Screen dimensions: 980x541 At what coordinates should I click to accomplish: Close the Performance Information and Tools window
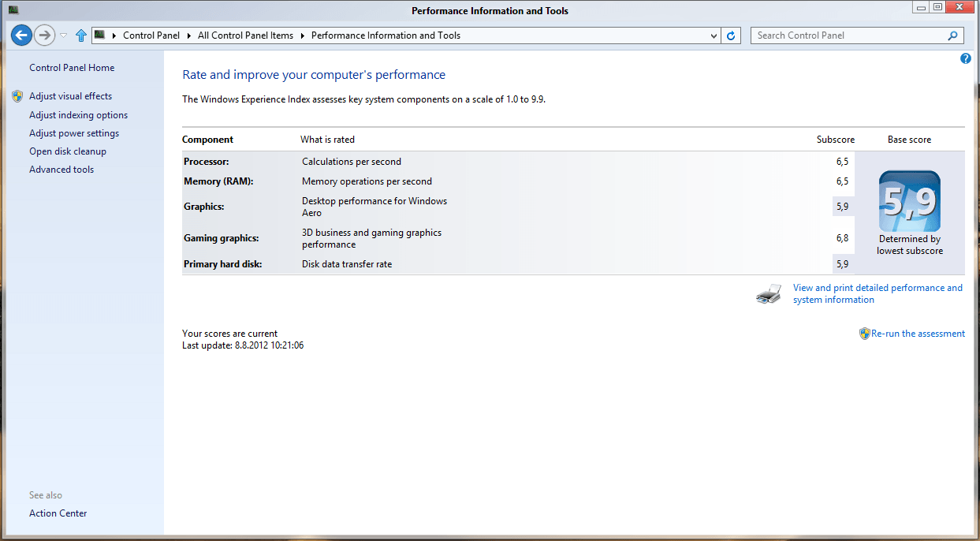(960, 6)
